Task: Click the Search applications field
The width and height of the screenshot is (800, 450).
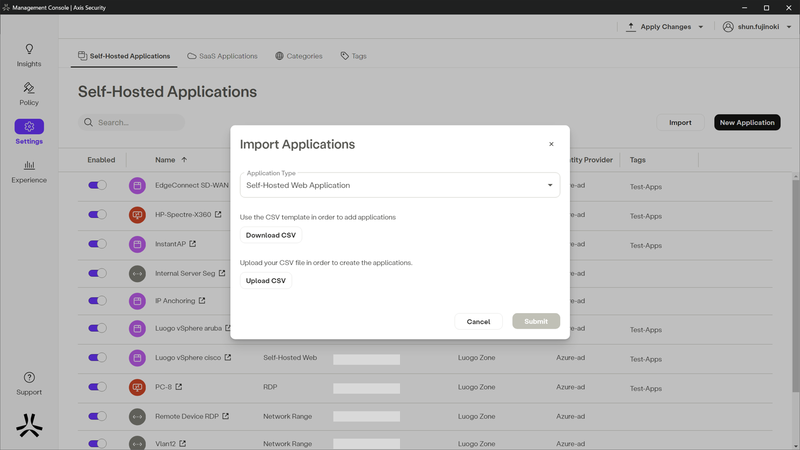Action: coord(132,122)
